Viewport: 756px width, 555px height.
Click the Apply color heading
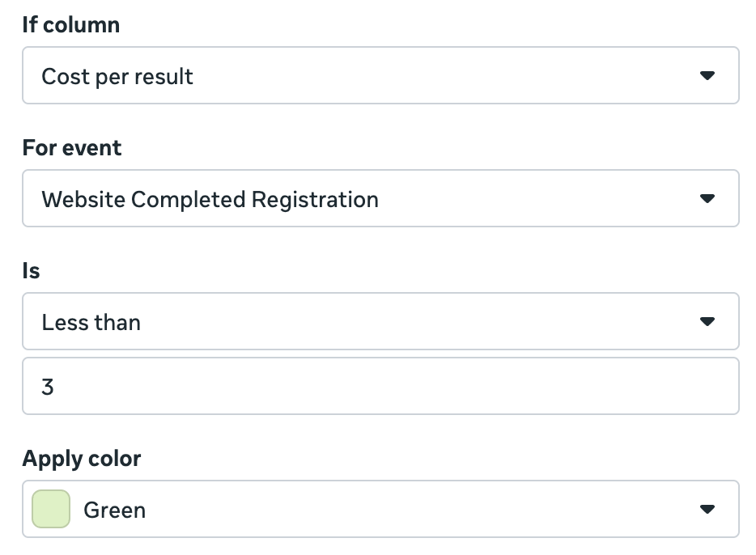81,458
